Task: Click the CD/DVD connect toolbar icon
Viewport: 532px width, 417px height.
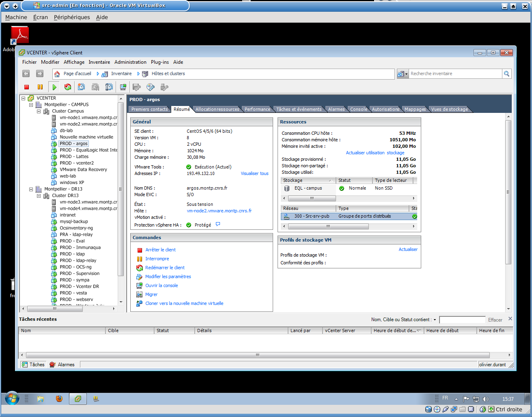Action: (151, 87)
